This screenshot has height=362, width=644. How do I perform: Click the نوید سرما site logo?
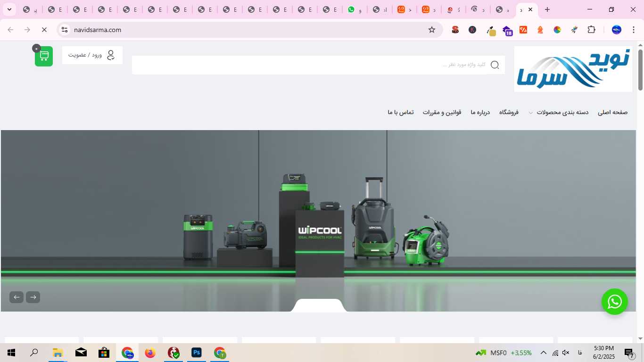click(x=573, y=69)
